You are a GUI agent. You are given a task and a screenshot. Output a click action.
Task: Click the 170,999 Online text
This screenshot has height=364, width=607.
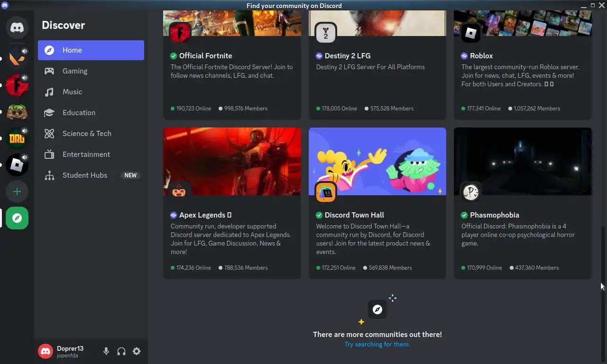[484, 268]
